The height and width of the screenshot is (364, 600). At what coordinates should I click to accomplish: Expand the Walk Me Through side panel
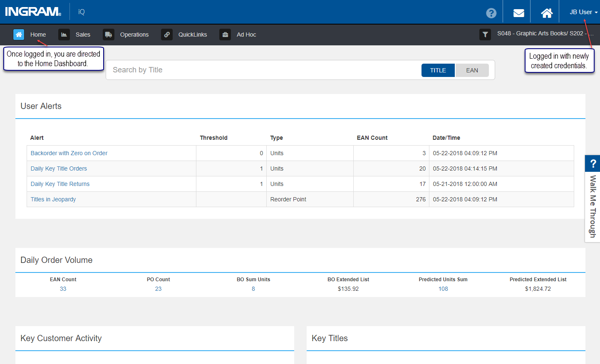(x=593, y=198)
